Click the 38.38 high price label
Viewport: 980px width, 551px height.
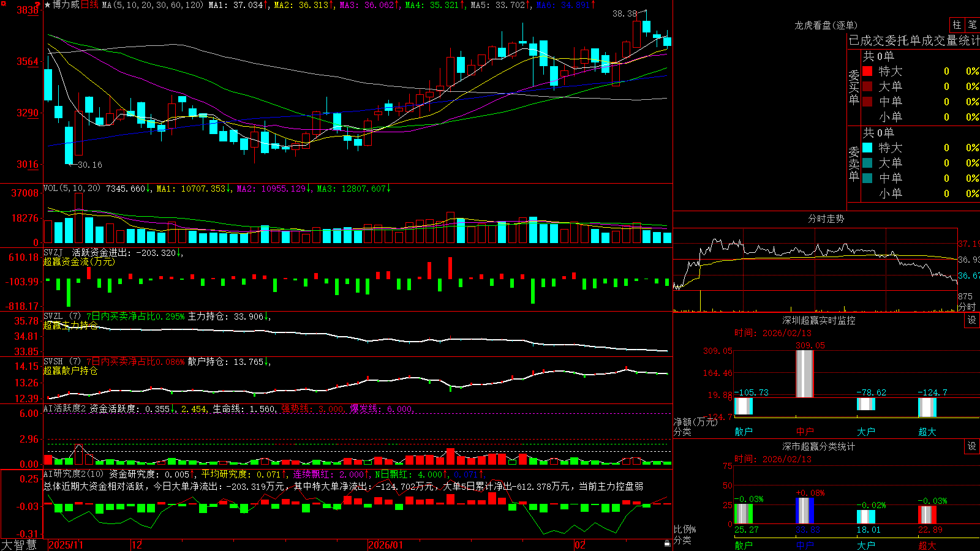625,13
